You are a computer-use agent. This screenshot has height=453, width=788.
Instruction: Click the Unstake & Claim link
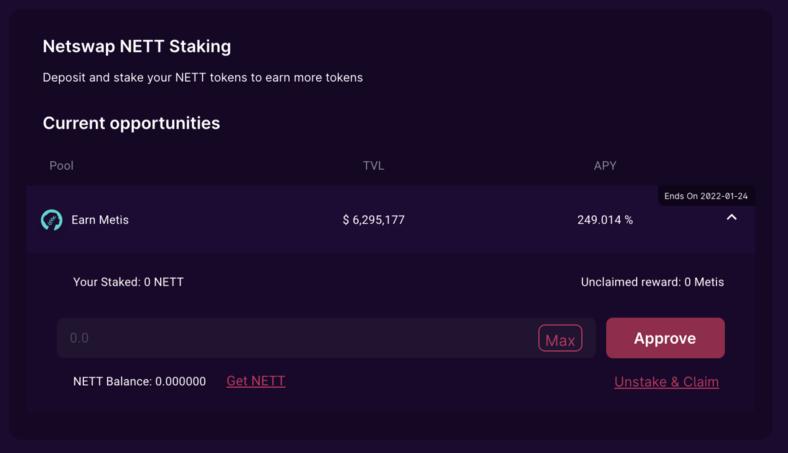(x=666, y=382)
